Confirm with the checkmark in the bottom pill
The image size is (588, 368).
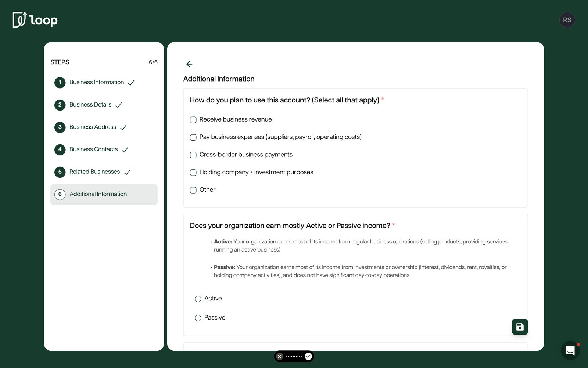coord(308,356)
